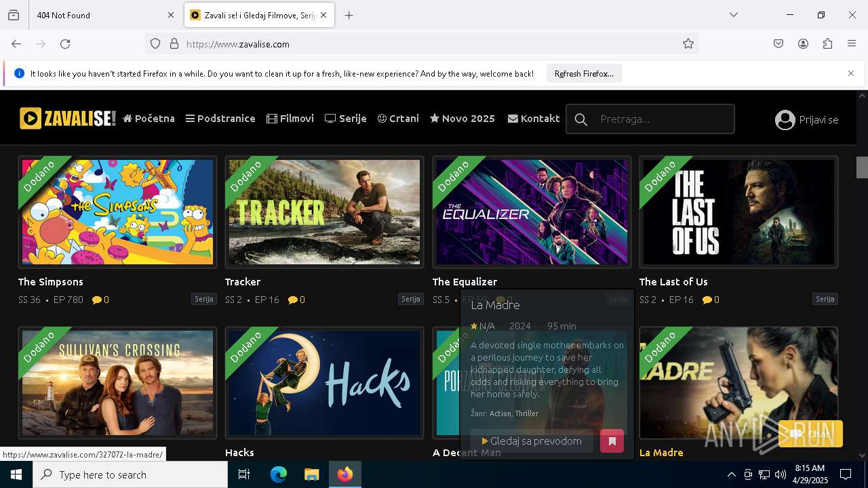Open a new browser tab
The image size is (868, 488).
click(349, 15)
